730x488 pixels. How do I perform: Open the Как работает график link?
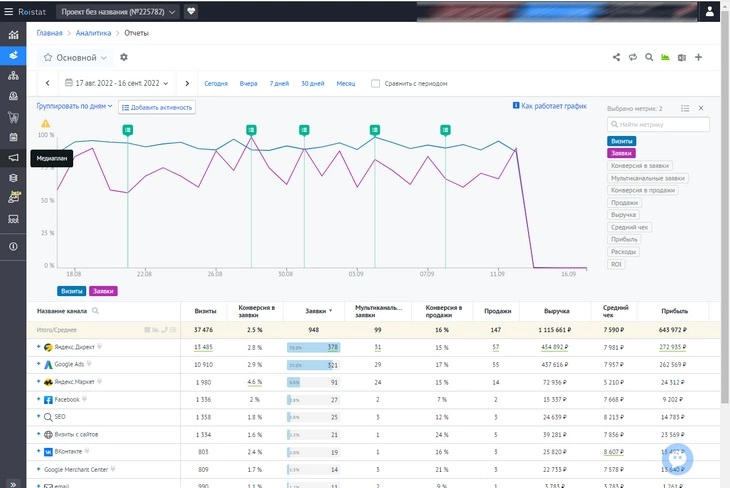click(x=553, y=105)
